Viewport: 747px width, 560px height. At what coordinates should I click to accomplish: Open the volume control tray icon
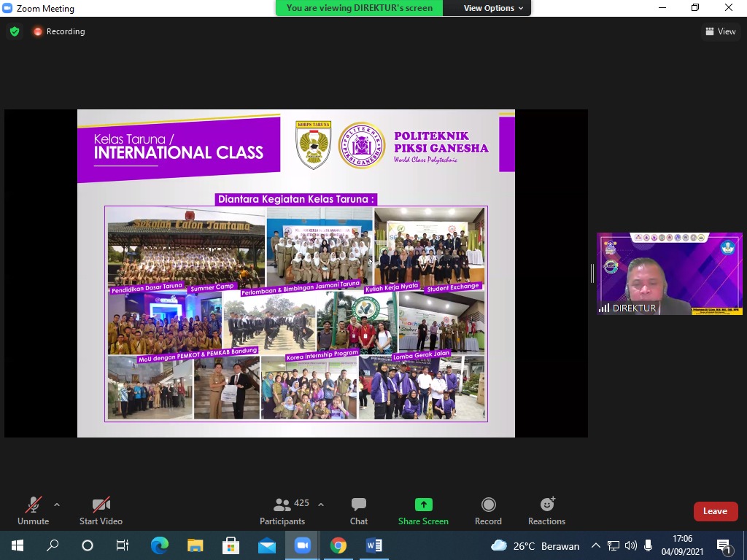tap(631, 545)
